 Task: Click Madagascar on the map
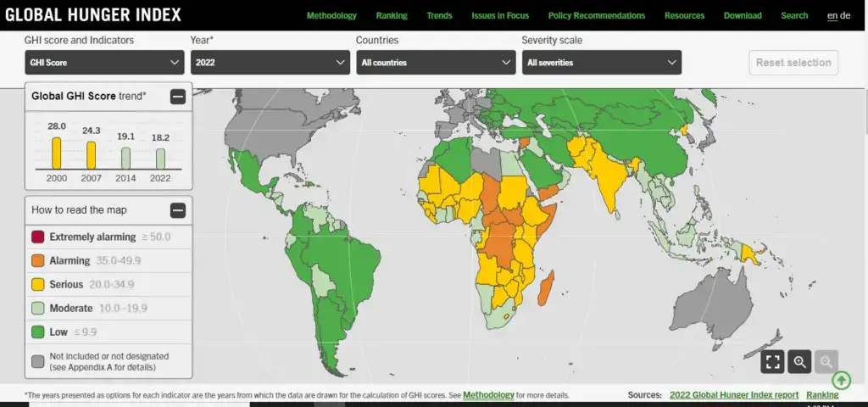click(x=546, y=288)
